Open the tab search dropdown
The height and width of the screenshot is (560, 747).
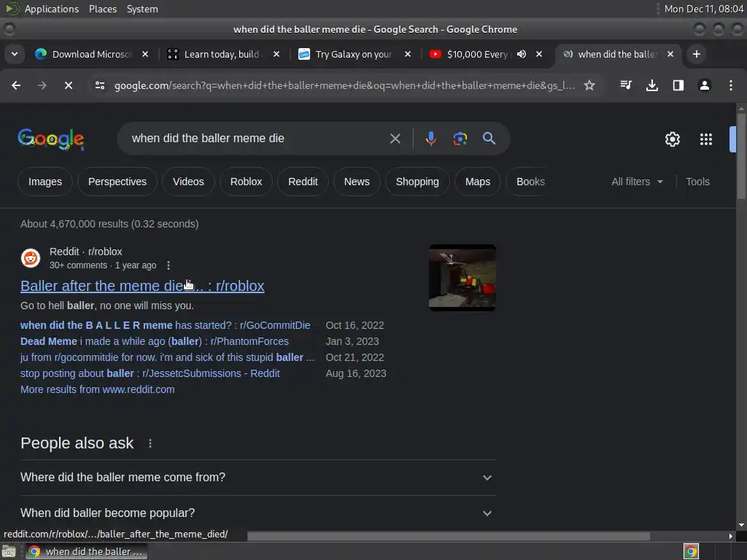(x=15, y=54)
